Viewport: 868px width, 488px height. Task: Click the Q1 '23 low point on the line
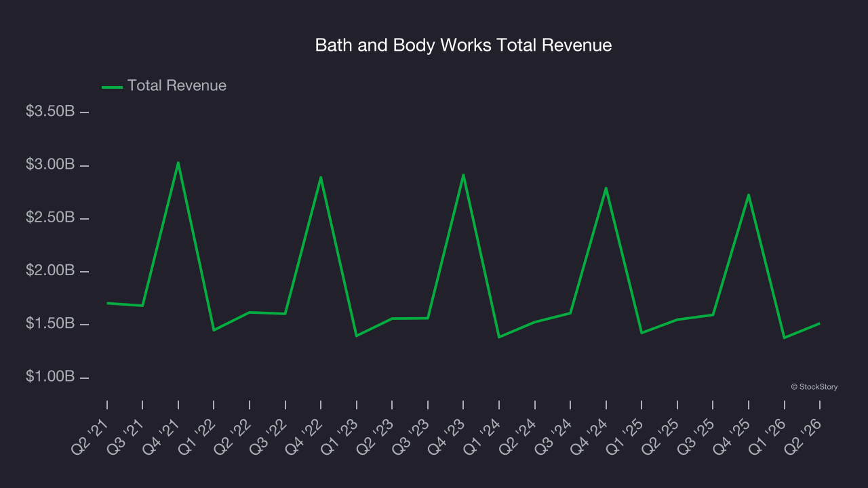(356, 335)
